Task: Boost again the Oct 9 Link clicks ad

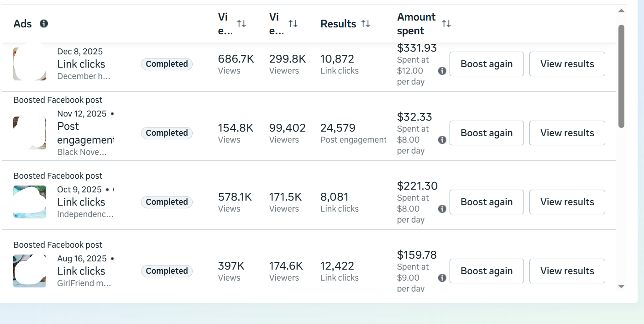Action: (x=487, y=202)
